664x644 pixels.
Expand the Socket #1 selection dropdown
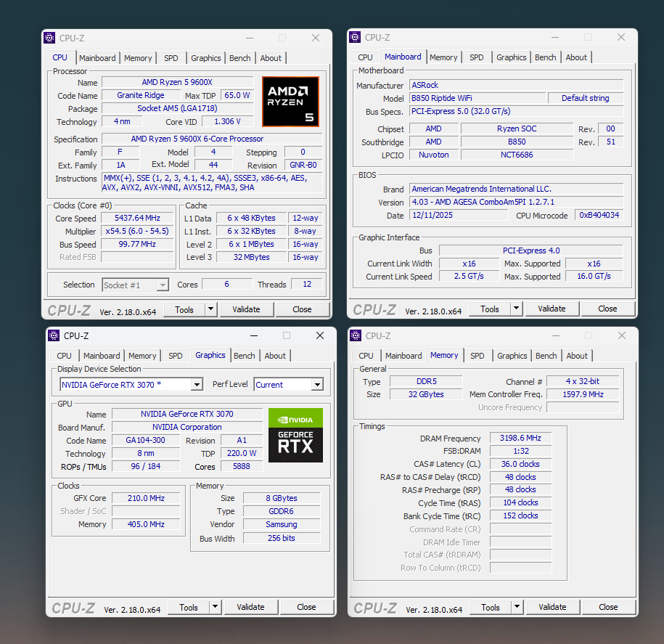point(163,285)
